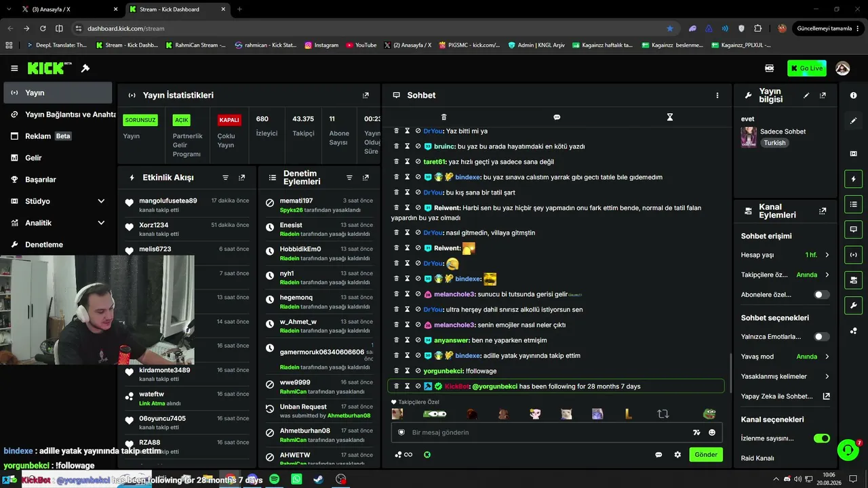Click the gavel icon beside Kick logo
This screenshot has width=868, height=488.
point(85,68)
